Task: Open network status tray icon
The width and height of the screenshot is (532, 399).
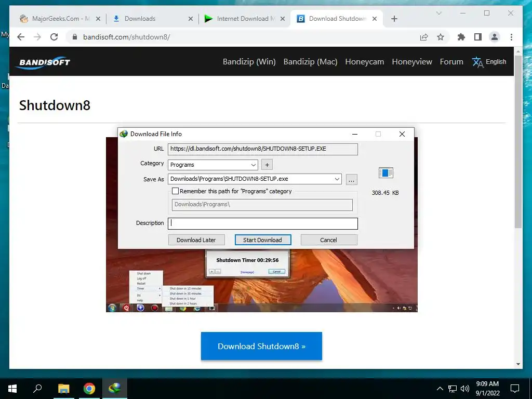Action: tap(453, 389)
